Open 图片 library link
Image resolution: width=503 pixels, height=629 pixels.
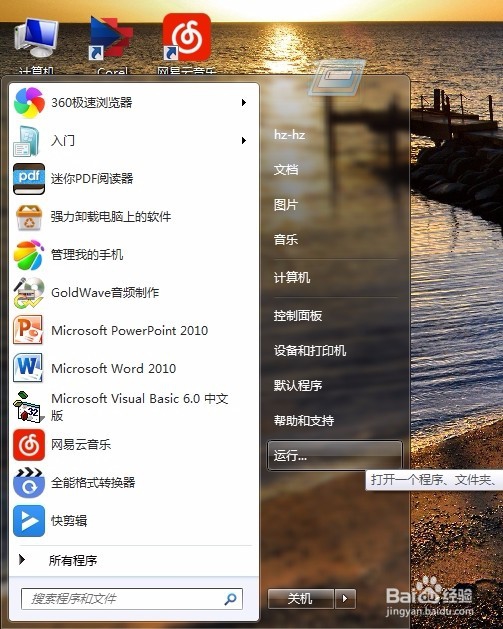click(x=286, y=205)
